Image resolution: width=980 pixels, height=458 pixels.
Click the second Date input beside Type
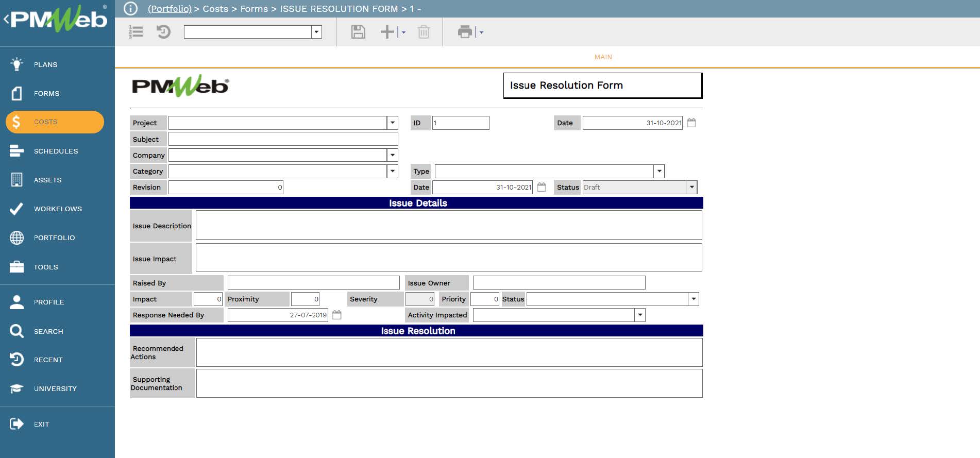point(482,187)
